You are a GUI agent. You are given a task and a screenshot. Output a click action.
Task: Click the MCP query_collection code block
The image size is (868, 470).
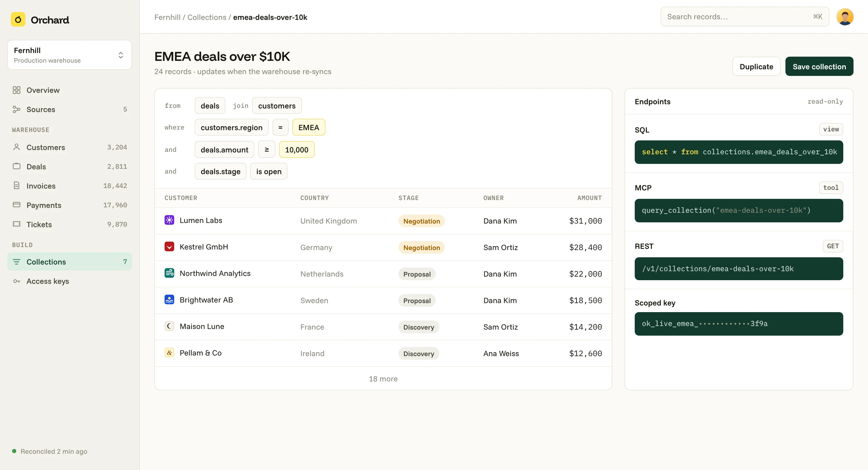[x=739, y=211]
